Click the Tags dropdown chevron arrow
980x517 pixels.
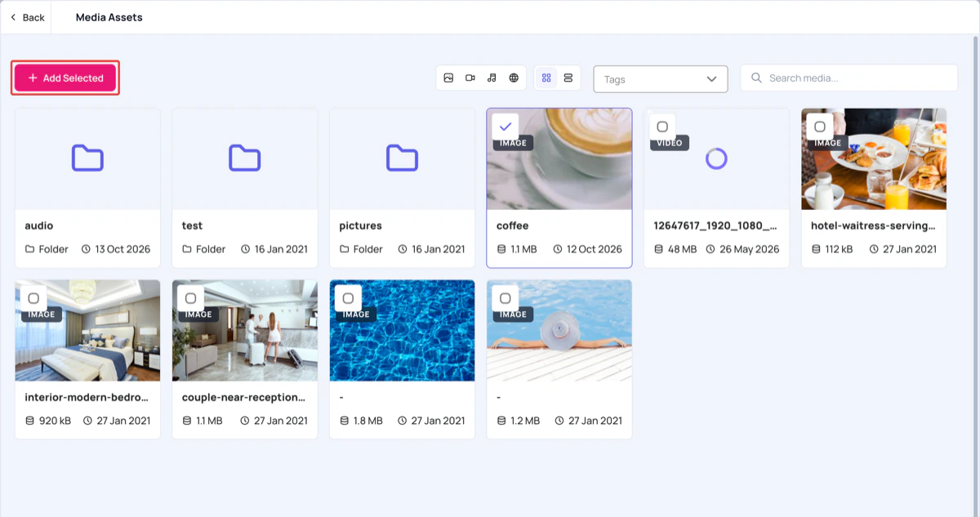coord(710,79)
